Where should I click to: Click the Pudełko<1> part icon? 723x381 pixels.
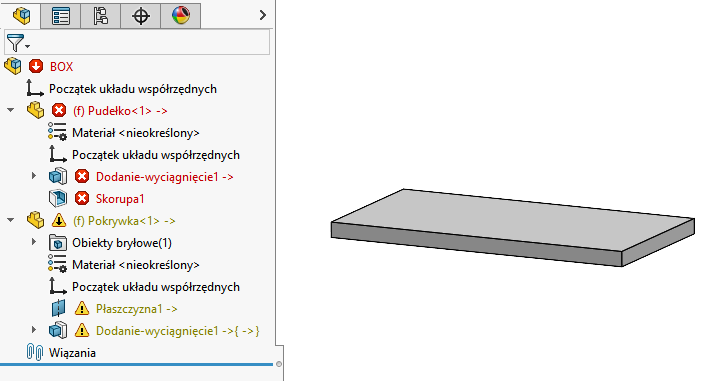36,111
